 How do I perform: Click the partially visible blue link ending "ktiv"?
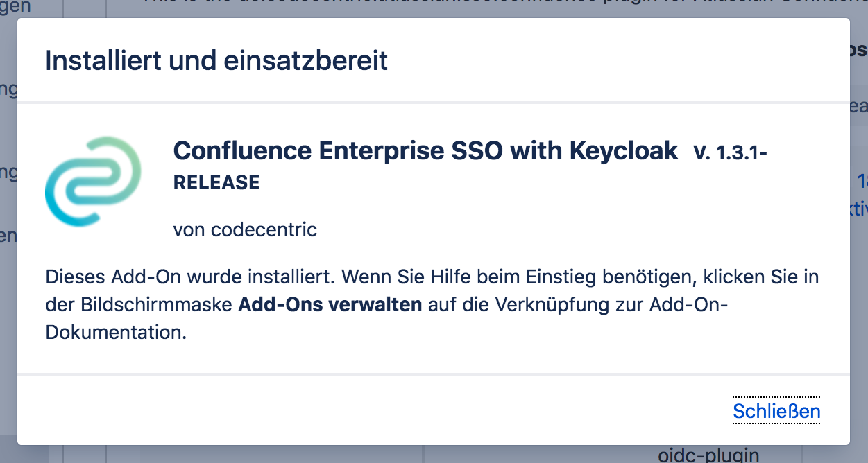pyautogui.click(x=860, y=205)
